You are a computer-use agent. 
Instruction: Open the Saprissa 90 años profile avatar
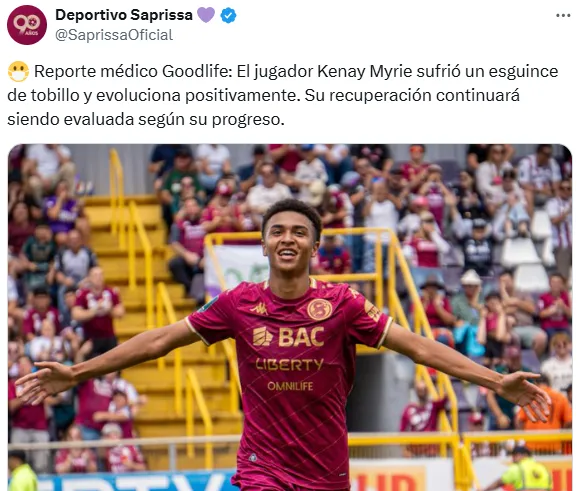tap(27, 25)
